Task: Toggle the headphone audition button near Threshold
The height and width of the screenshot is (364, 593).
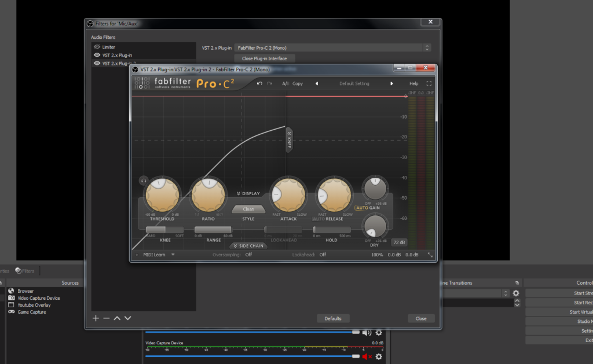Action: coord(144,181)
